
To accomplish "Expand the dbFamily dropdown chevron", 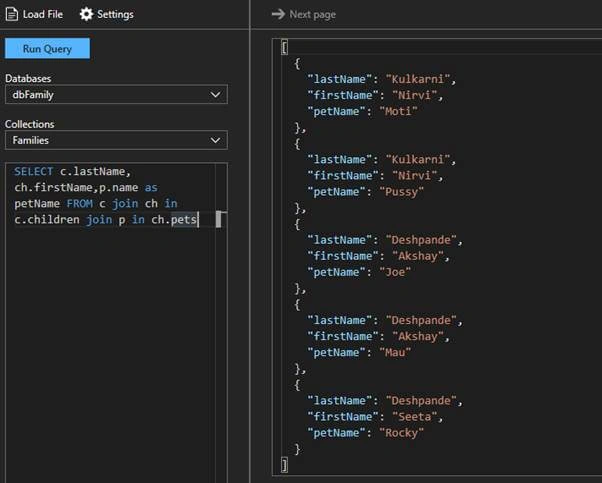I will (x=215, y=94).
